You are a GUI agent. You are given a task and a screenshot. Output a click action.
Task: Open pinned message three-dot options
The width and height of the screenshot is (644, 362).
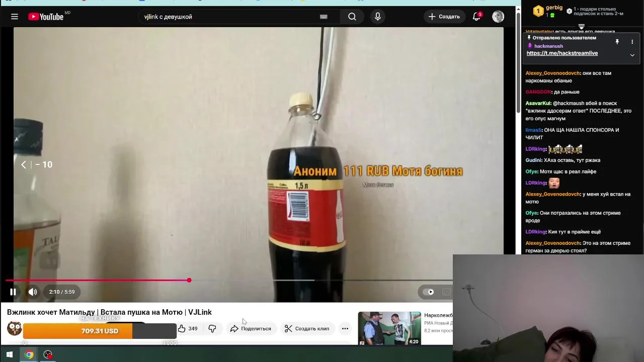pyautogui.click(x=632, y=42)
